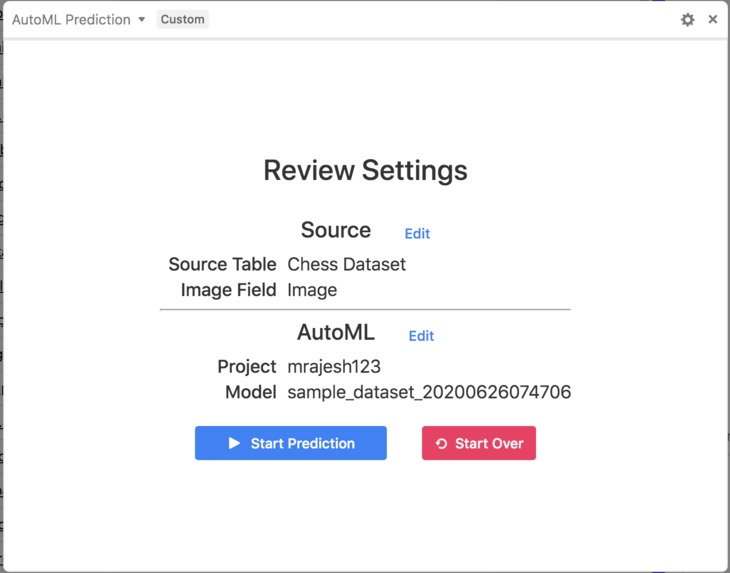The height and width of the screenshot is (573, 730).
Task: Click the play icon in Start Prediction
Action: point(234,443)
